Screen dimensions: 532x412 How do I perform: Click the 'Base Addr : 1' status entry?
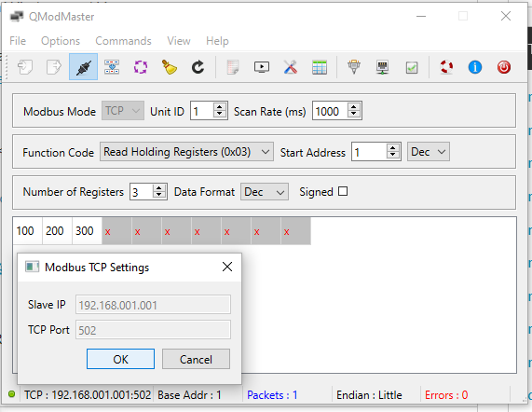pos(189,394)
